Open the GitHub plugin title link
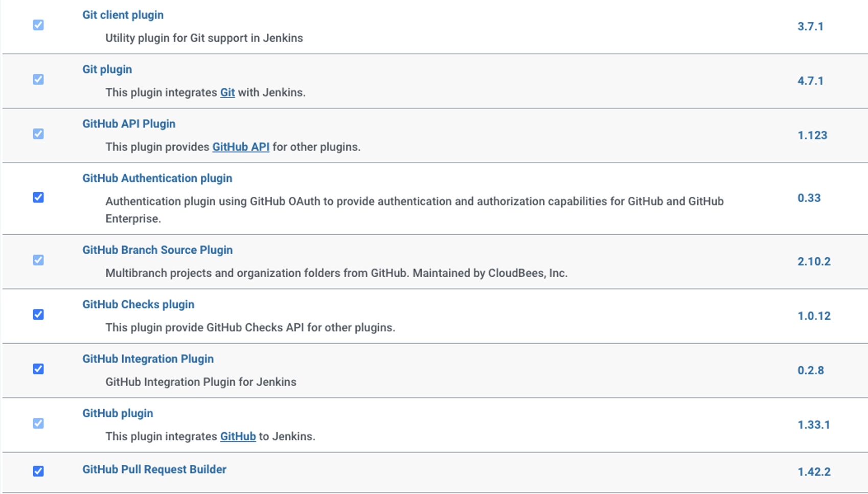Image resolution: width=868 pixels, height=494 pixels. 118,413
